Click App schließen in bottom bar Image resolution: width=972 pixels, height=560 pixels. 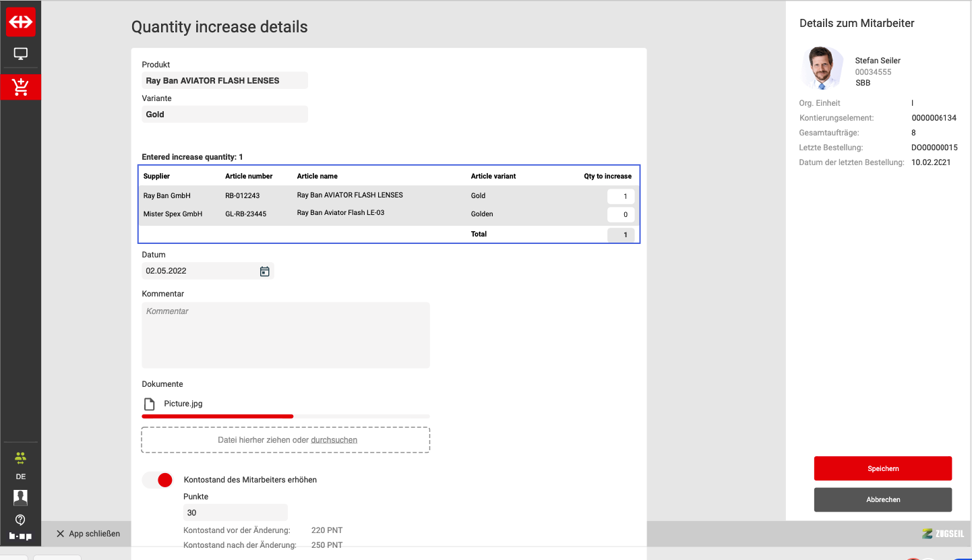(x=88, y=534)
